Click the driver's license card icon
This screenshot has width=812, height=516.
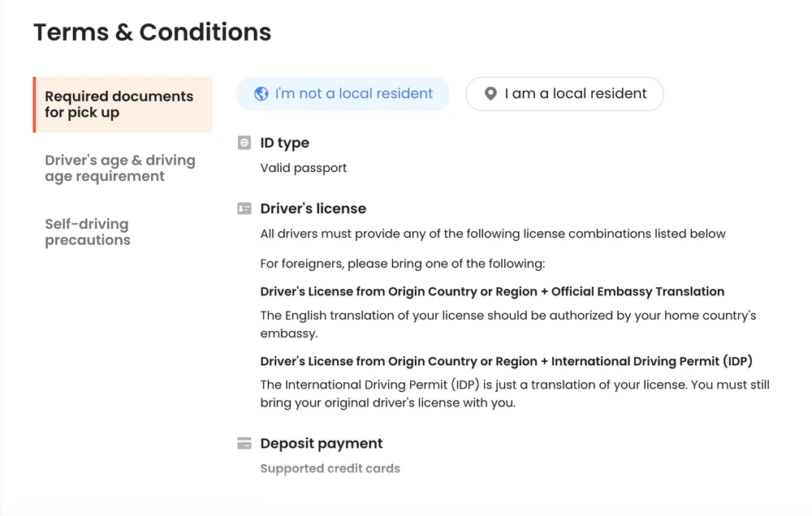[244, 209]
